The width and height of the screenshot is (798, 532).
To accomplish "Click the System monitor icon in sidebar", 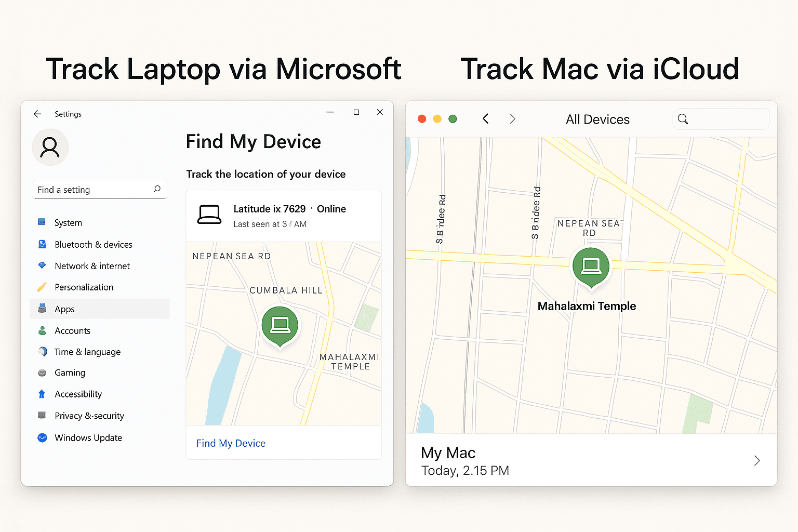I will tap(42, 222).
